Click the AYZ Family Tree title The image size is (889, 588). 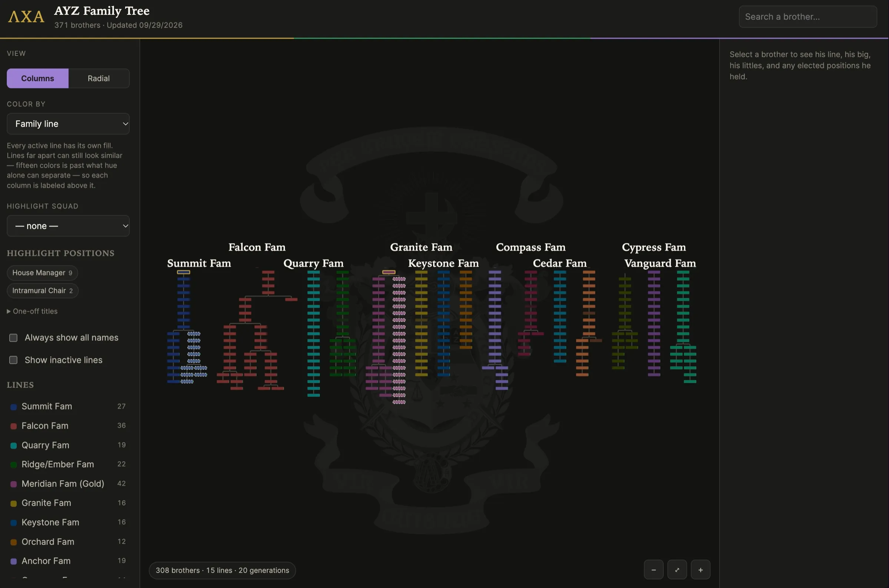101,11
